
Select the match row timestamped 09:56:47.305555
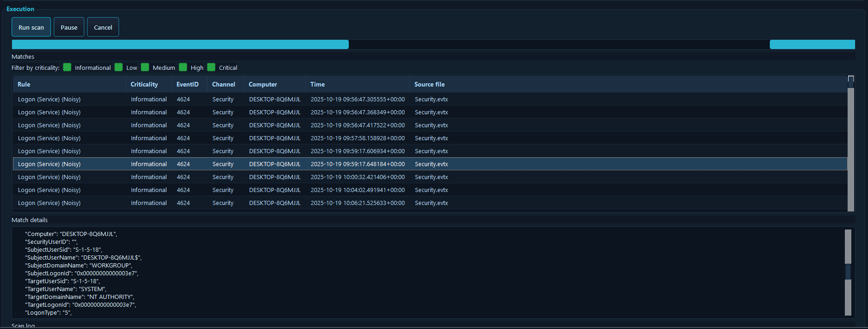tap(357, 99)
